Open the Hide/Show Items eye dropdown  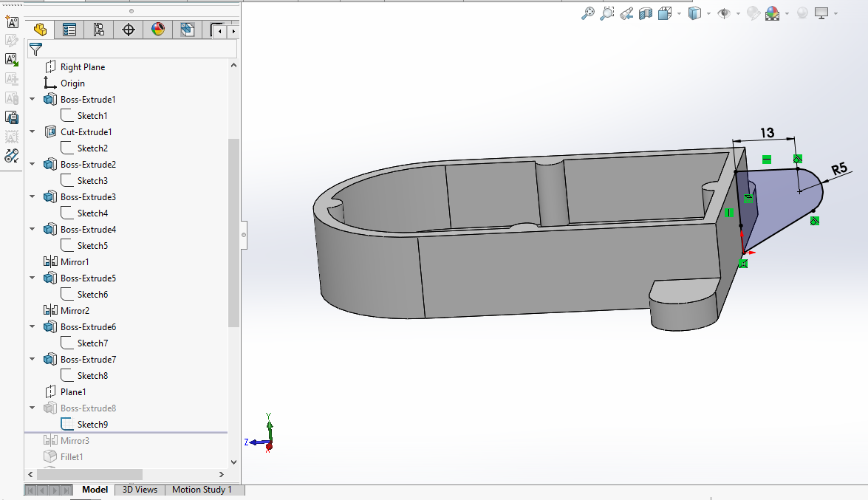point(738,13)
